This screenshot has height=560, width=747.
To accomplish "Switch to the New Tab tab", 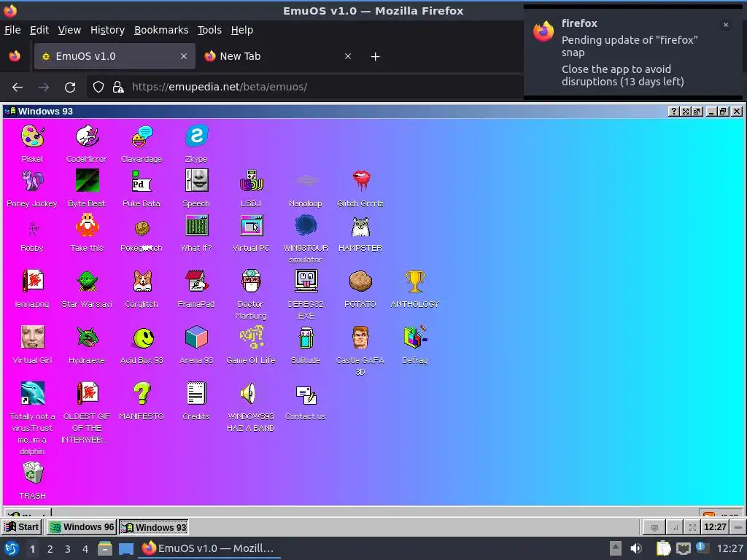I will click(278, 57).
